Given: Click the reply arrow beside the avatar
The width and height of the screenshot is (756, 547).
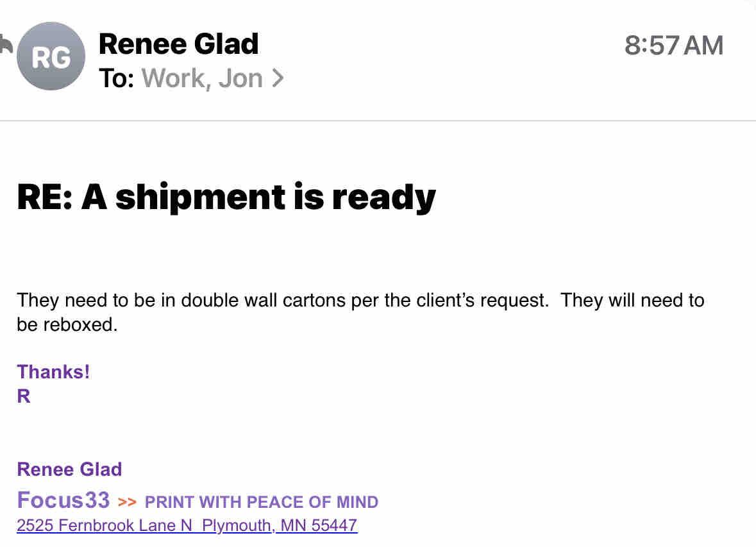Looking at the screenshot, I should pyautogui.click(x=6, y=46).
